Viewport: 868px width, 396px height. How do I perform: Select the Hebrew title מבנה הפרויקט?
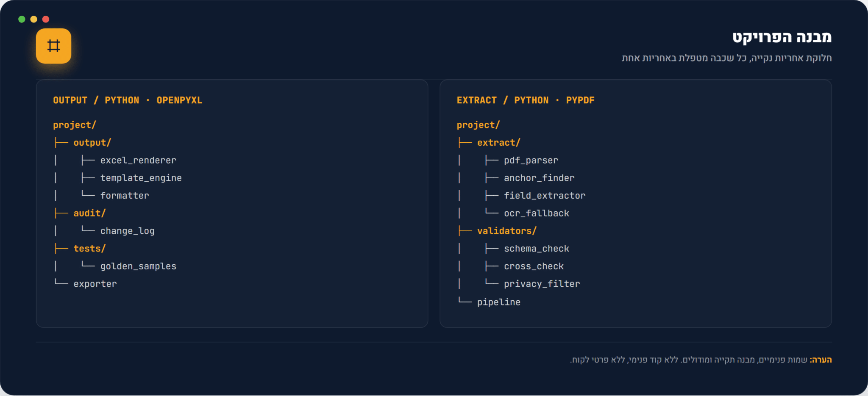coord(782,37)
